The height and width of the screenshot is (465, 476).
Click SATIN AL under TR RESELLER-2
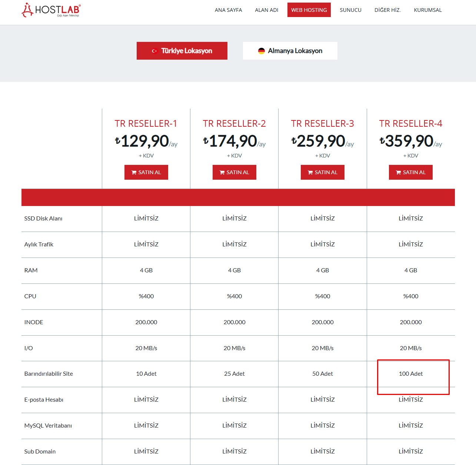234,172
